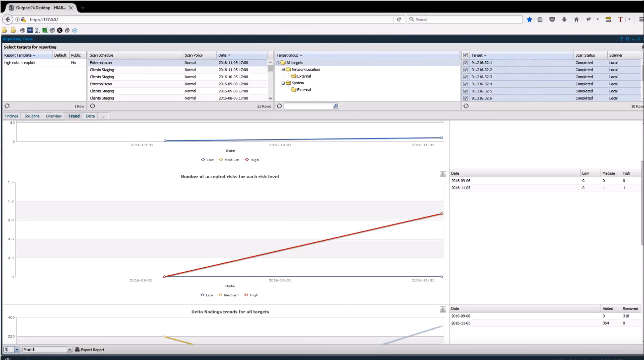Open the more tabs ellipsis
The height and width of the screenshot is (360, 644).
[103, 116]
